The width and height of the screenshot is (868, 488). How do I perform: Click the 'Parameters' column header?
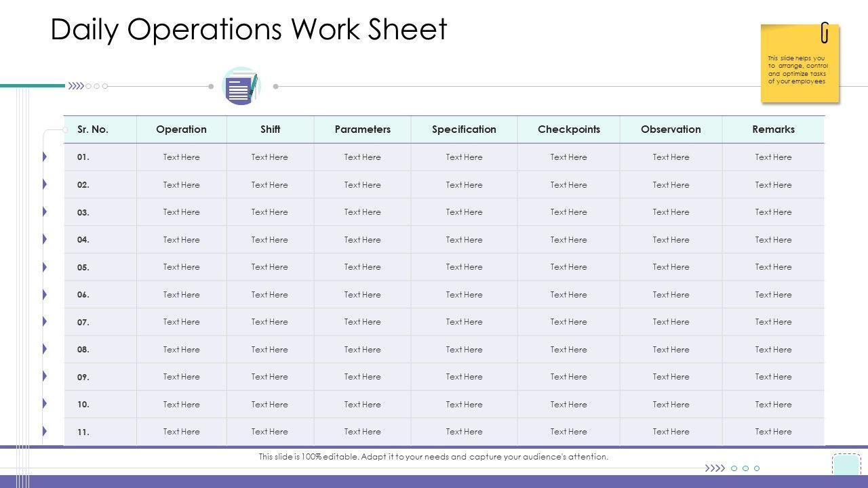[363, 129]
